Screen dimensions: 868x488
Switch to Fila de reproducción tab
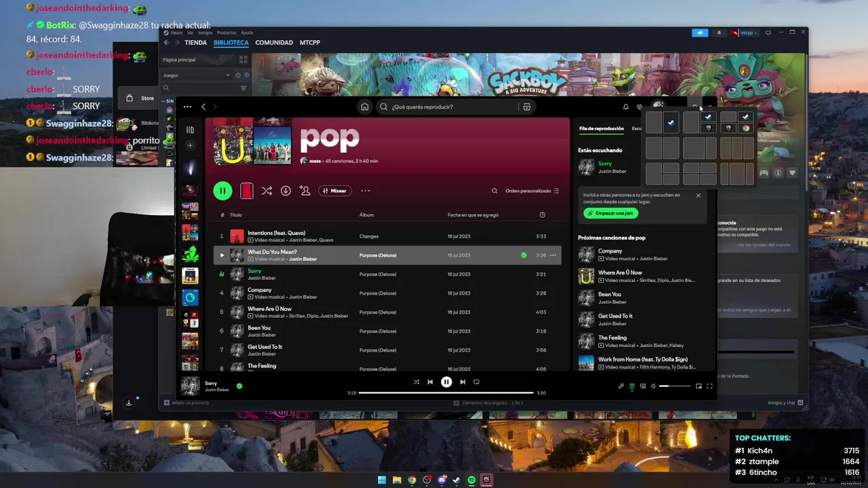[601, 128]
